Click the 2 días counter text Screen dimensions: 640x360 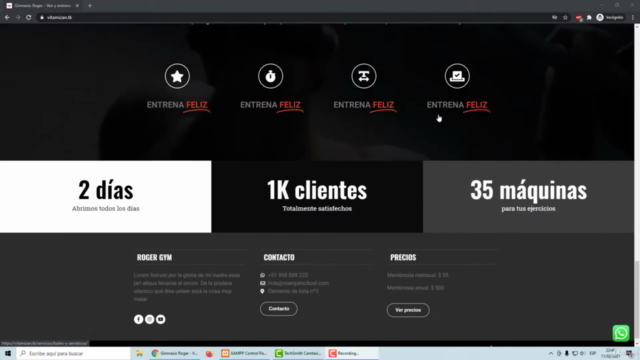[106, 190]
